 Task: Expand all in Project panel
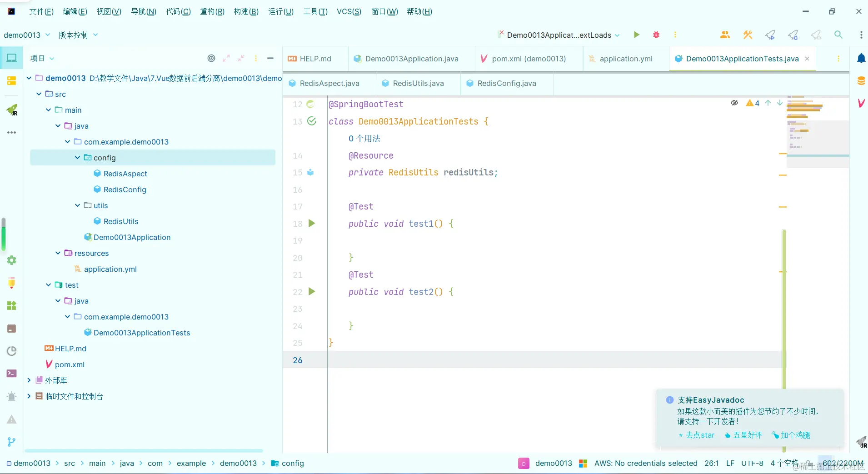click(x=226, y=58)
